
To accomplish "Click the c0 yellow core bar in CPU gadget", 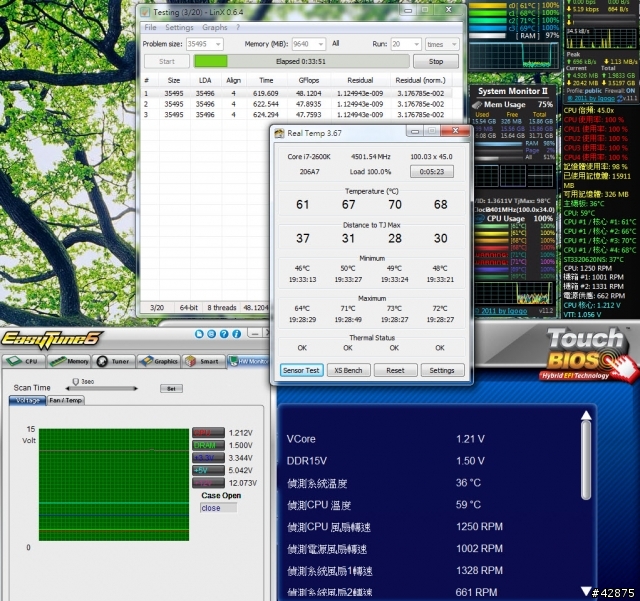I will 488,6.
